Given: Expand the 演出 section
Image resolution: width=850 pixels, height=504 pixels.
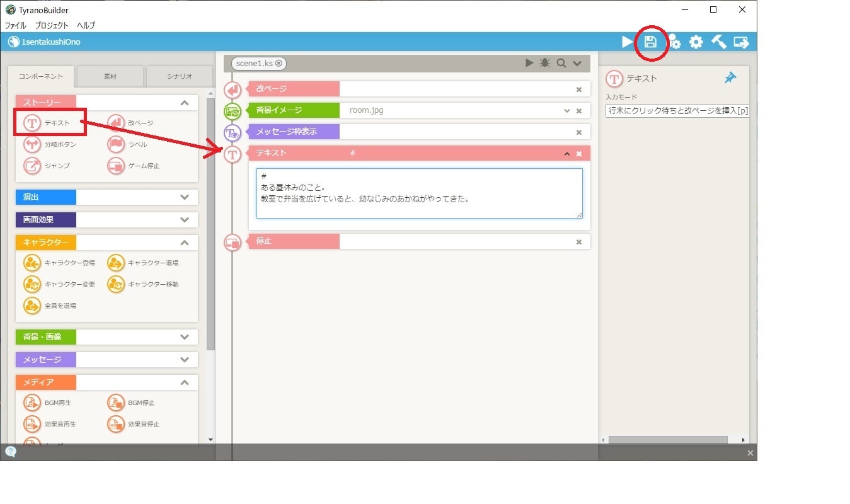Looking at the screenshot, I should coord(184,197).
